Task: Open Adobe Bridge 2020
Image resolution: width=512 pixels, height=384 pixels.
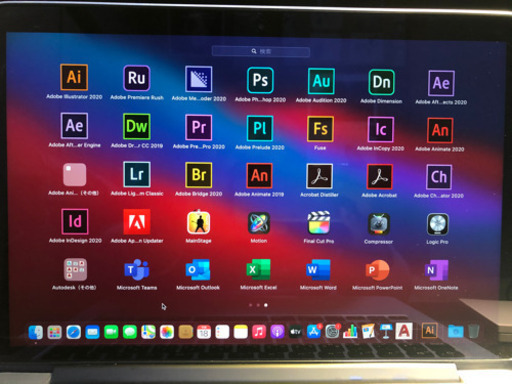Action: 199,175
